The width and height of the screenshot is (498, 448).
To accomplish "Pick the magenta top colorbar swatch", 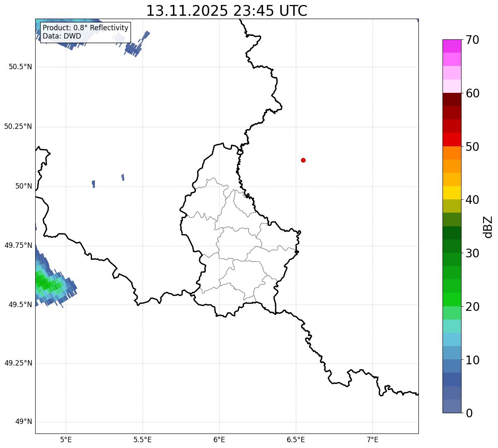I will (452, 46).
